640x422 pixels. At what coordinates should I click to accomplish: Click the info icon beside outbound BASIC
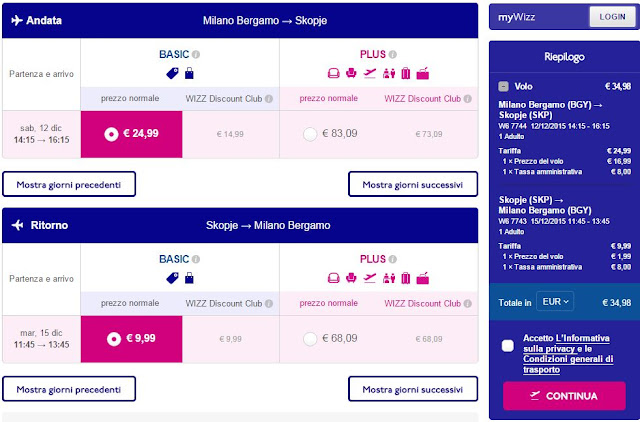tap(196, 54)
